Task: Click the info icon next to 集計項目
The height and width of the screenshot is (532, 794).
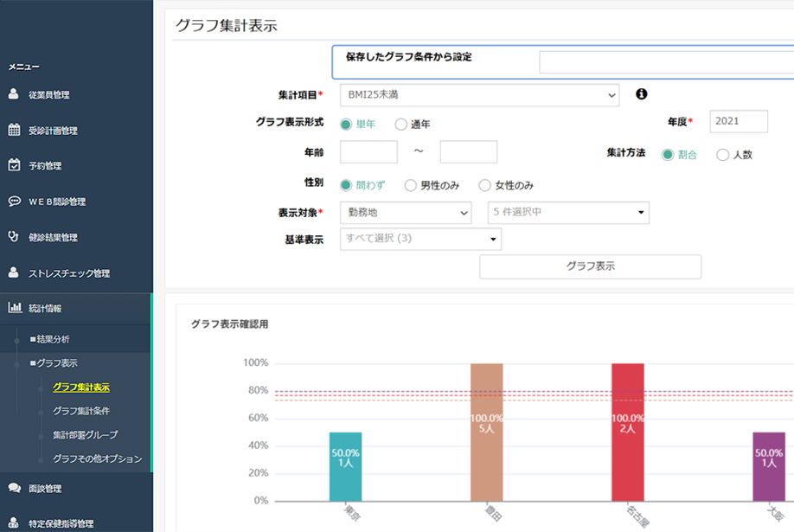Action: 642,94
